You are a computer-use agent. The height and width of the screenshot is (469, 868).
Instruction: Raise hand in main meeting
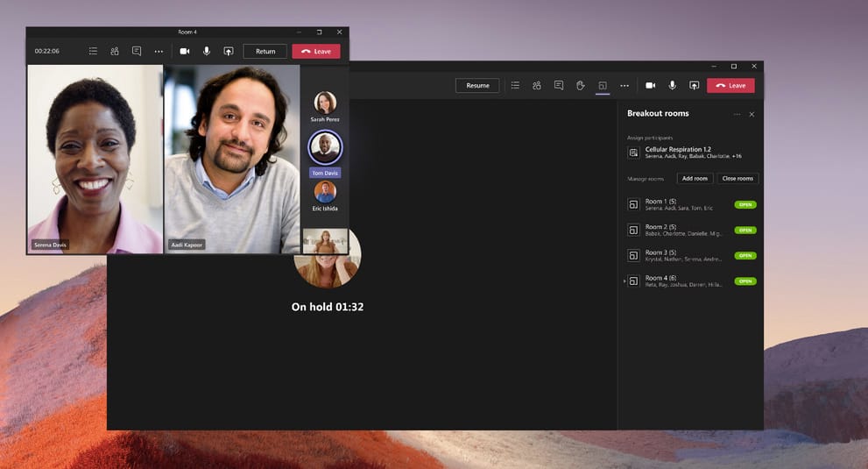click(x=580, y=85)
